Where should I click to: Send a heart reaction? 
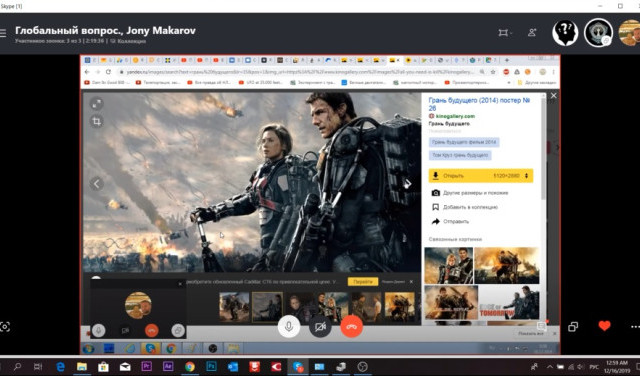(x=604, y=326)
